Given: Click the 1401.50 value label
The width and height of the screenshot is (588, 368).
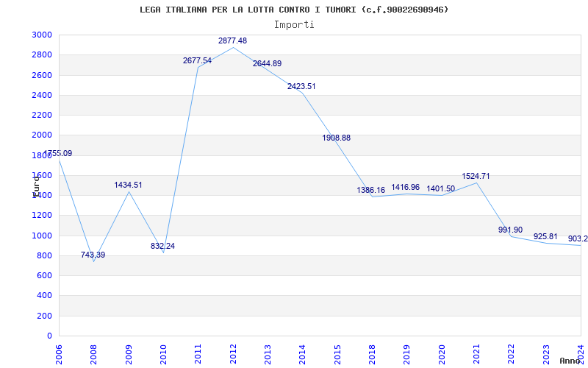Looking at the screenshot, I should pyautogui.click(x=440, y=189).
